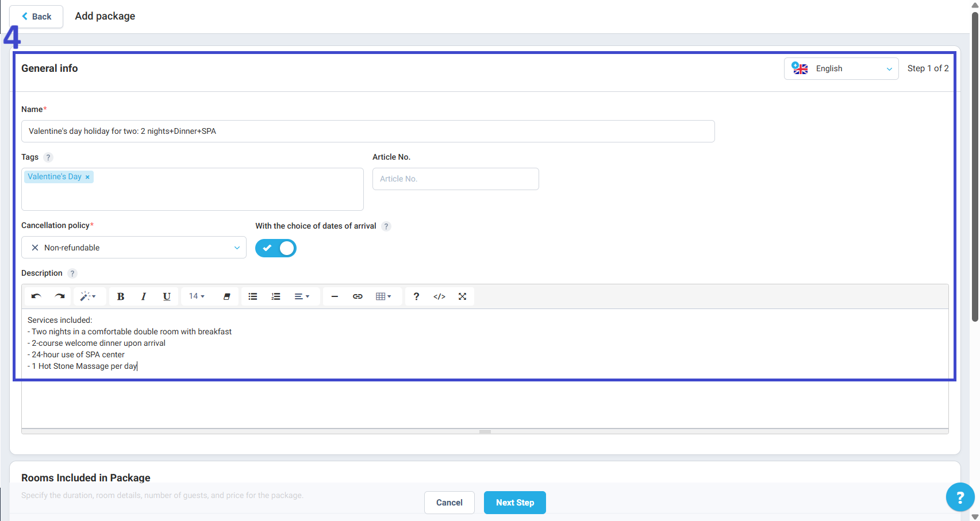Click the Article No. input field

(456, 179)
